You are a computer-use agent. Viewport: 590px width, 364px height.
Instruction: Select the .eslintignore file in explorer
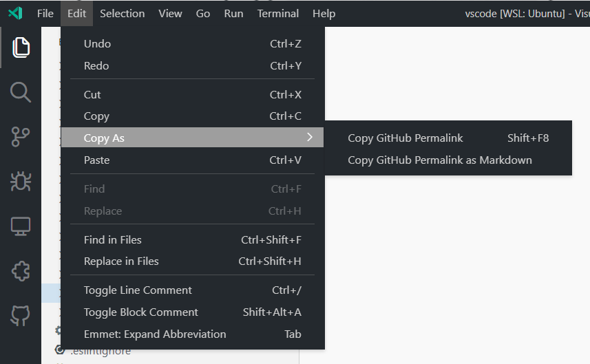click(x=100, y=352)
